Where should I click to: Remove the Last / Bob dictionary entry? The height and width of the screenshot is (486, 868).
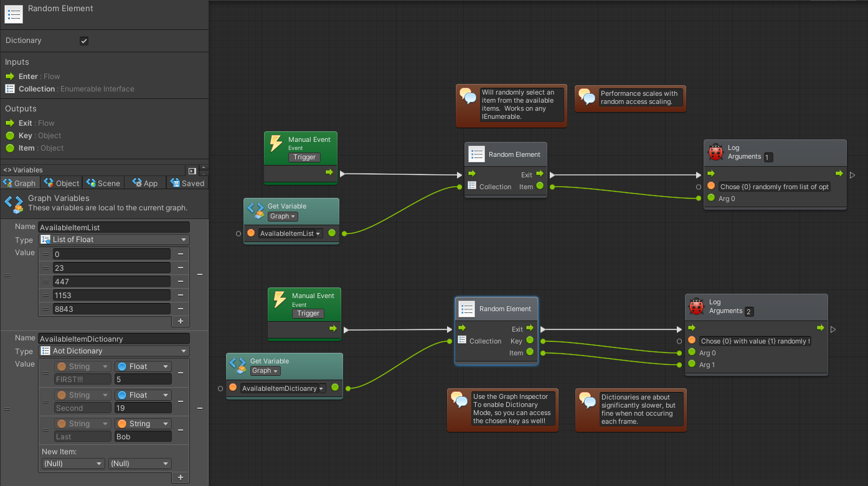point(180,430)
